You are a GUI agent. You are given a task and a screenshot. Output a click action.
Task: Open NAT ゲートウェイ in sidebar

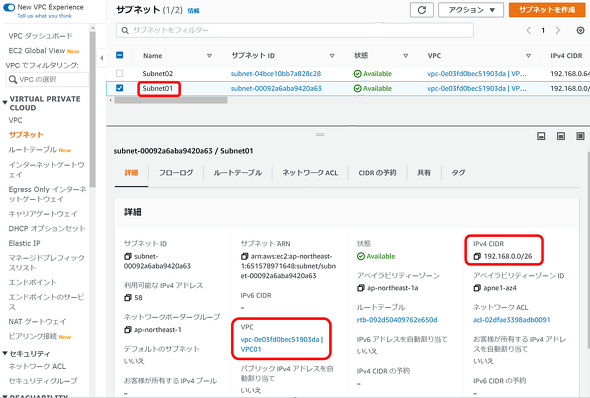coord(37,322)
